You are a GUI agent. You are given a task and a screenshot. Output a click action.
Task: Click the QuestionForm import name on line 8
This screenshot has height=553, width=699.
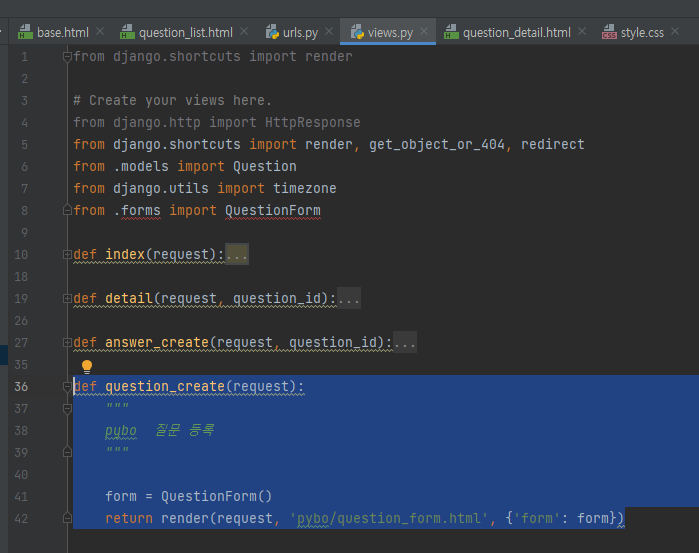pyautogui.click(x=272, y=210)
